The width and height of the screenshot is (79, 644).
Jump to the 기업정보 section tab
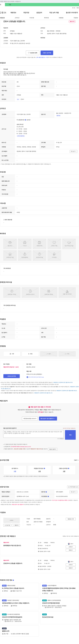click(x=76, y=18)
